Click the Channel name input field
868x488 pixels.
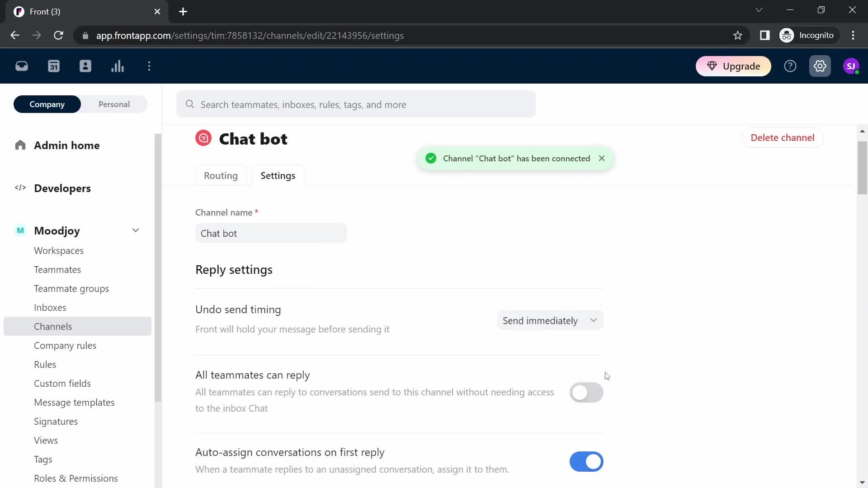pos(272,233)
